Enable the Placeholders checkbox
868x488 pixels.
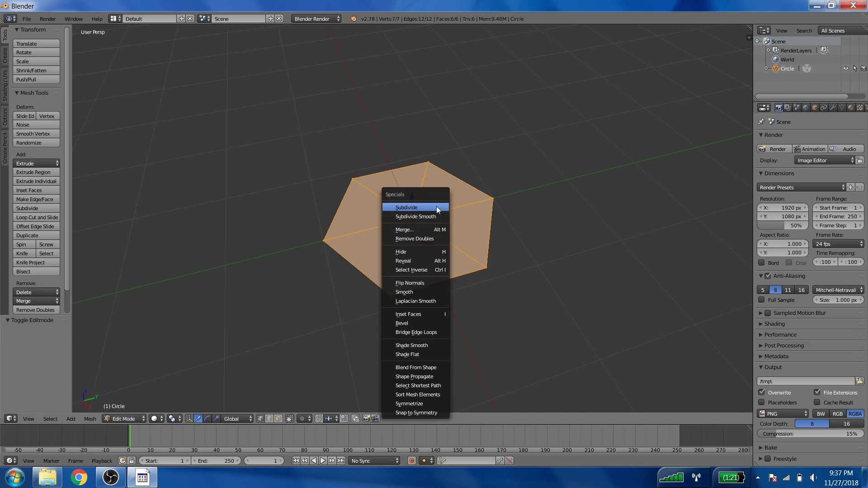pyautogui.click(x=762, y=402)
